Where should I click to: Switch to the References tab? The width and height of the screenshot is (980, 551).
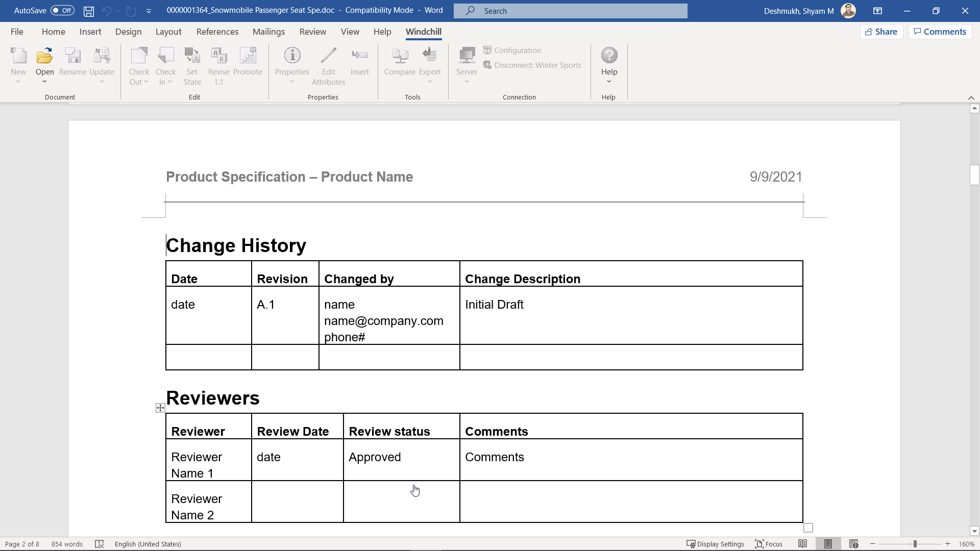[217, 32]
